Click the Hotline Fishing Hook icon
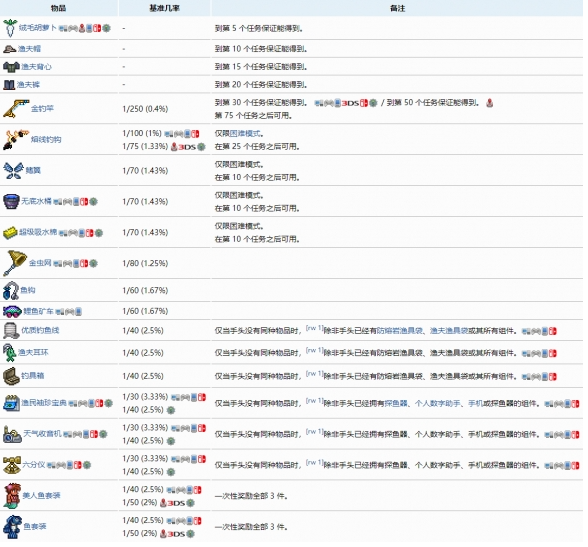The image size is (588, 547). [x=16, y=139]
